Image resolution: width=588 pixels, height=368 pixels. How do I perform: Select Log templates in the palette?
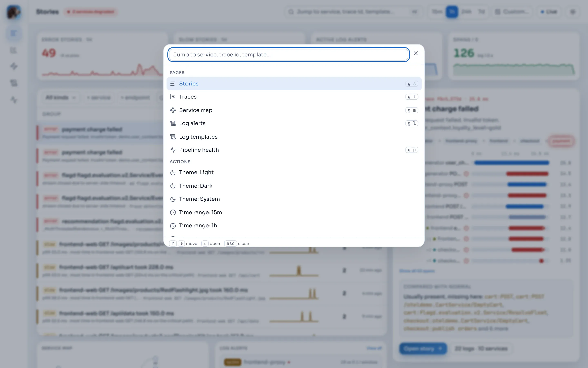point(294,137)
